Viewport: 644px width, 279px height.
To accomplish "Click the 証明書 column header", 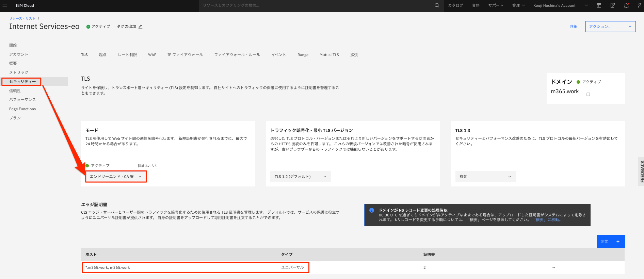I will coord(429,255).
